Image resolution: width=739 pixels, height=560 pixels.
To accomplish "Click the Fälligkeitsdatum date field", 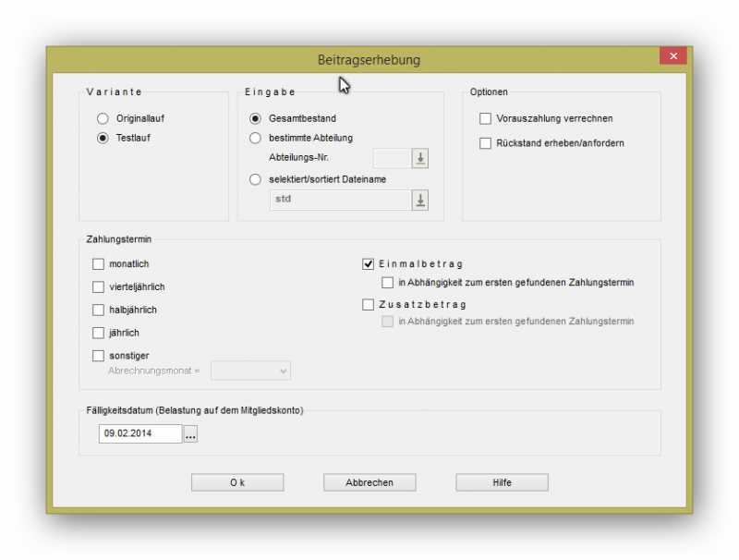I will [x=139, y=433].
